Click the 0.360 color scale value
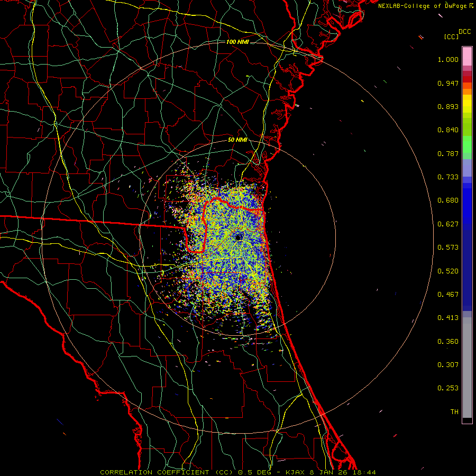 448,342
